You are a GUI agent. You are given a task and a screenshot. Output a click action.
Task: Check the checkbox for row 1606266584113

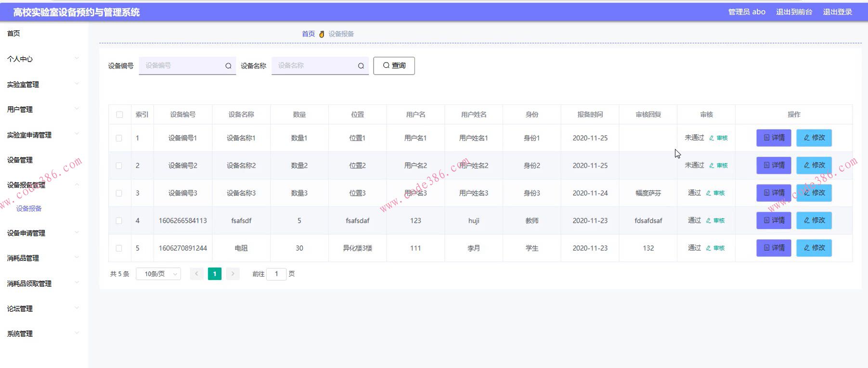click(x=119, y=221)
